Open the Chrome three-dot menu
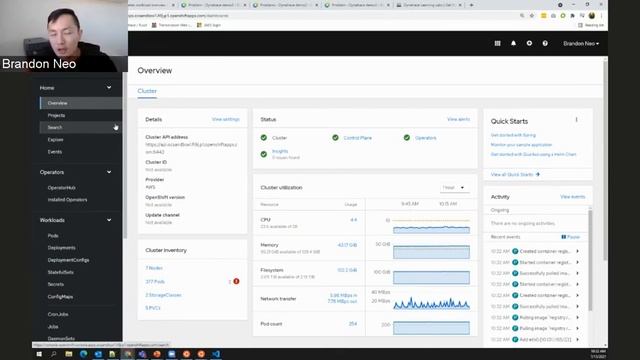The image size is (640, 360). coord(601,16)
